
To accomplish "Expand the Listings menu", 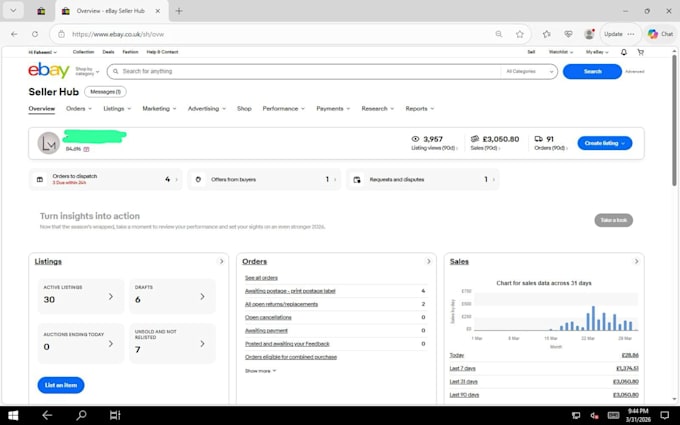I will point(117,109).
